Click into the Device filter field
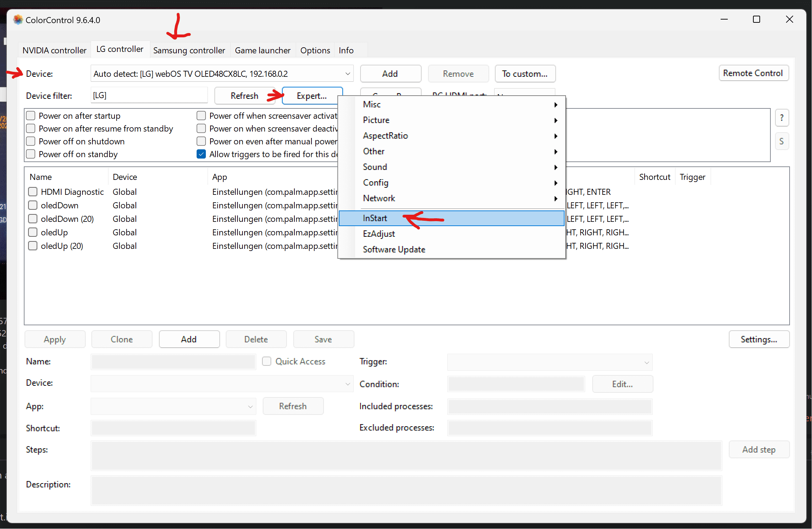The image size is (812, 529). [149, 95]
